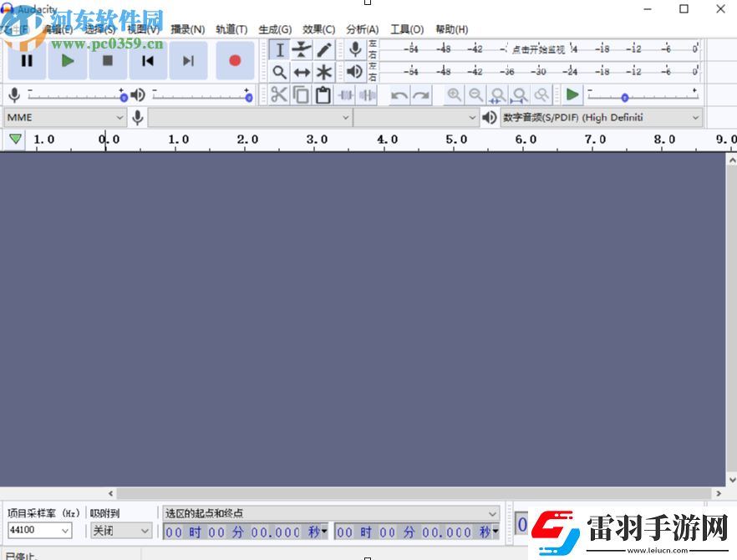Click the playback speed slider

click(643, 95)
